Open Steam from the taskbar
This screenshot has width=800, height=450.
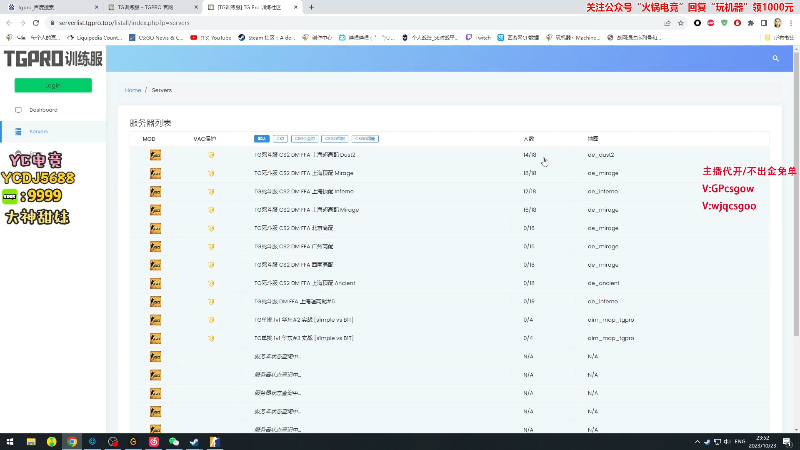click(x=194, y=442)
